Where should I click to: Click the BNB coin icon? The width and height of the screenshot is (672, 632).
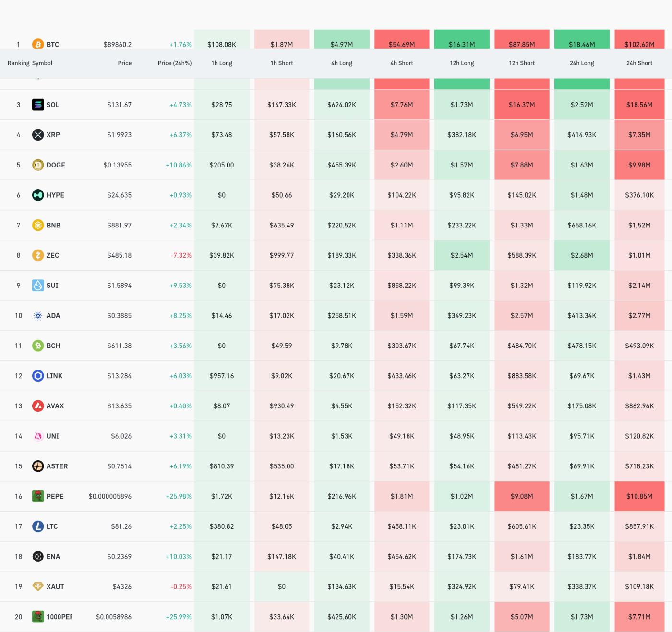pos(37,225)
